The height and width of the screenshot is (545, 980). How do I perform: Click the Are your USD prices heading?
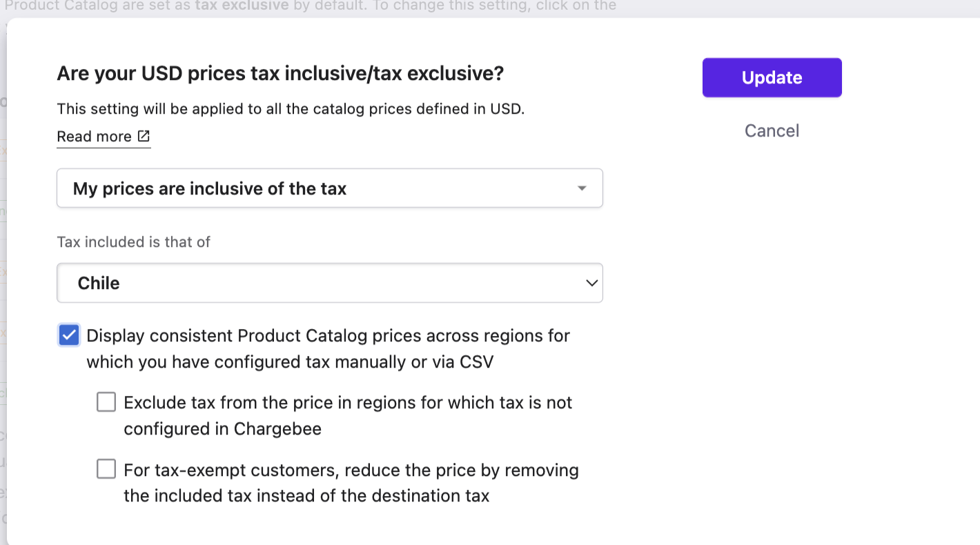pos(280,73)
